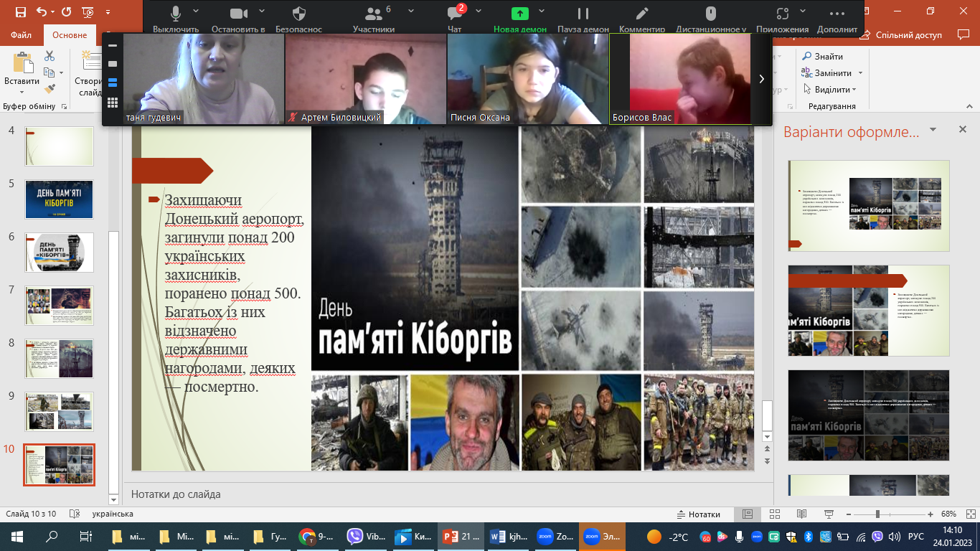Start slideshow from beginning quick access icon
The image size is (980, 551).
coord(88,12)
